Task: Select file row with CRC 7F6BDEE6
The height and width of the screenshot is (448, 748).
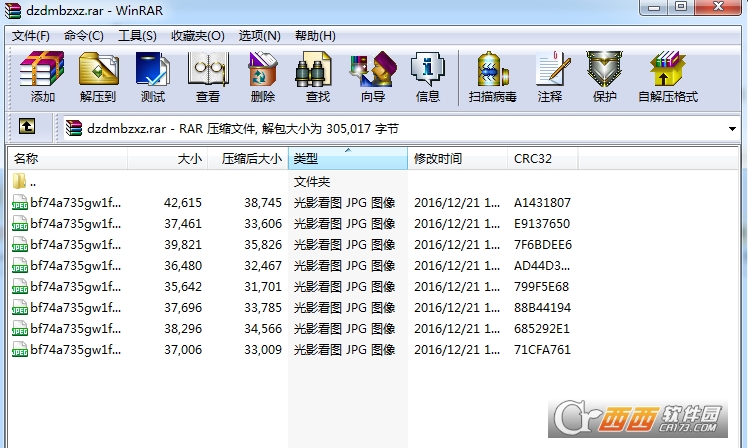Action: click(x=292, y=245)
